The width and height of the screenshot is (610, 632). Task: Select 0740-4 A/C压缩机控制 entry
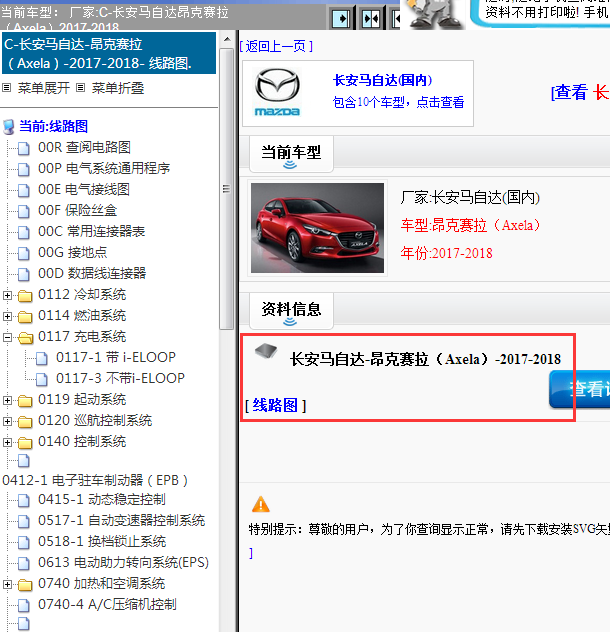pos(107,605)
